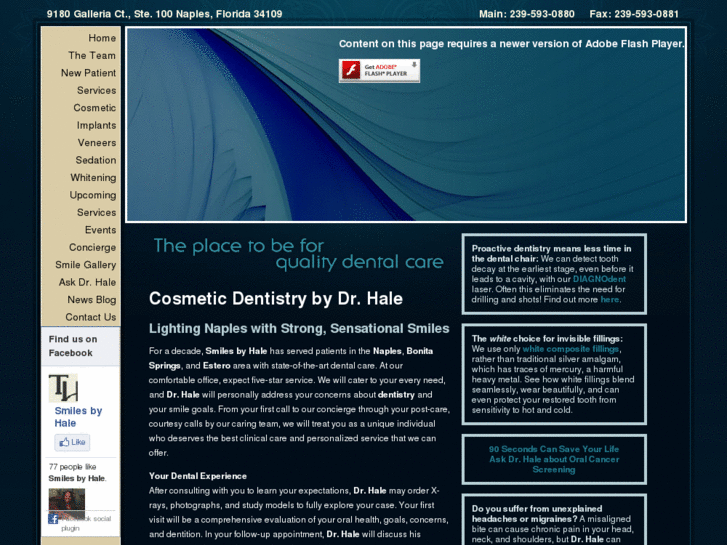Click the Facebook fan profile thumbnail
Viewport: 727px width, 545px height.
tap(67, 501)
